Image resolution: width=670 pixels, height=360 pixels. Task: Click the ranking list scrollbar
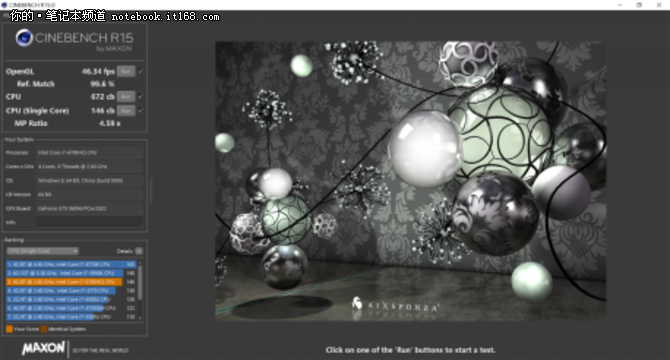tap(140, 284)
